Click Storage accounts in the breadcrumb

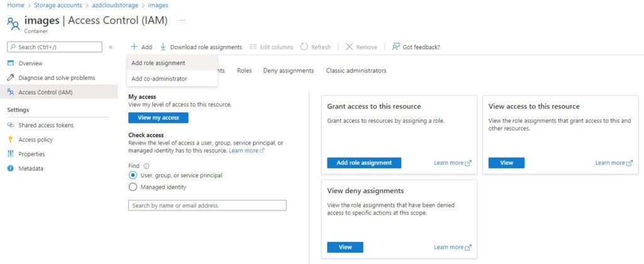(58, 5)
